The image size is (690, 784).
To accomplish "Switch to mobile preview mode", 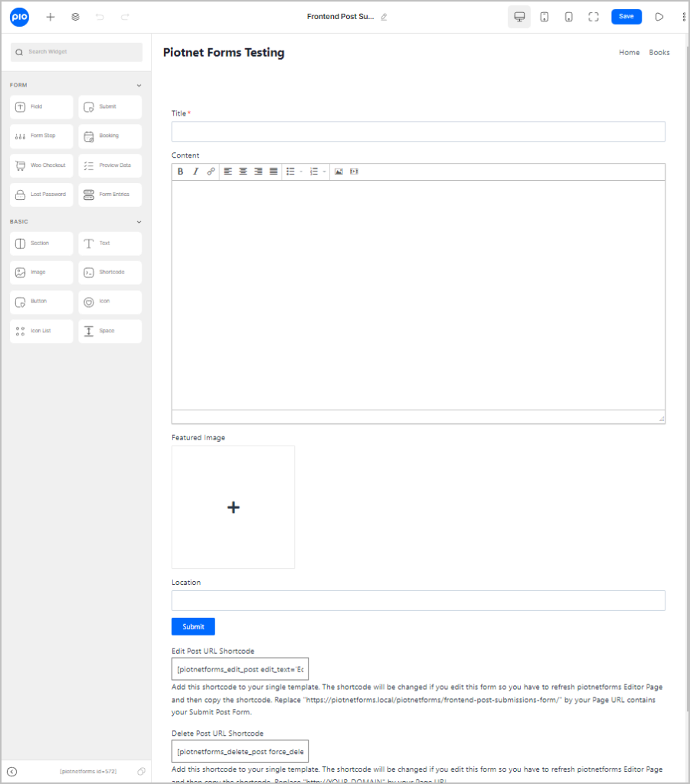I will pyautogui.click(x=568, y=17).
